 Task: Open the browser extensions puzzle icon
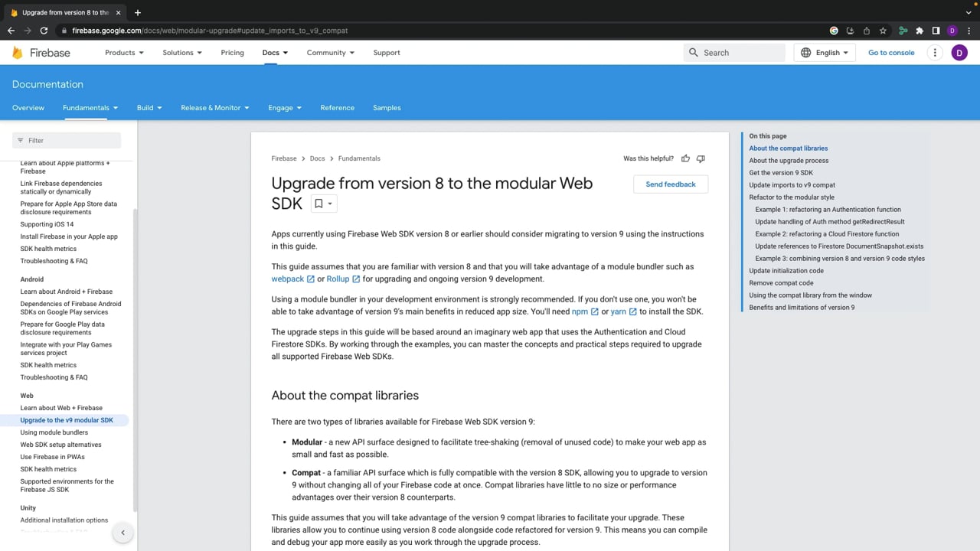[920, 31]
